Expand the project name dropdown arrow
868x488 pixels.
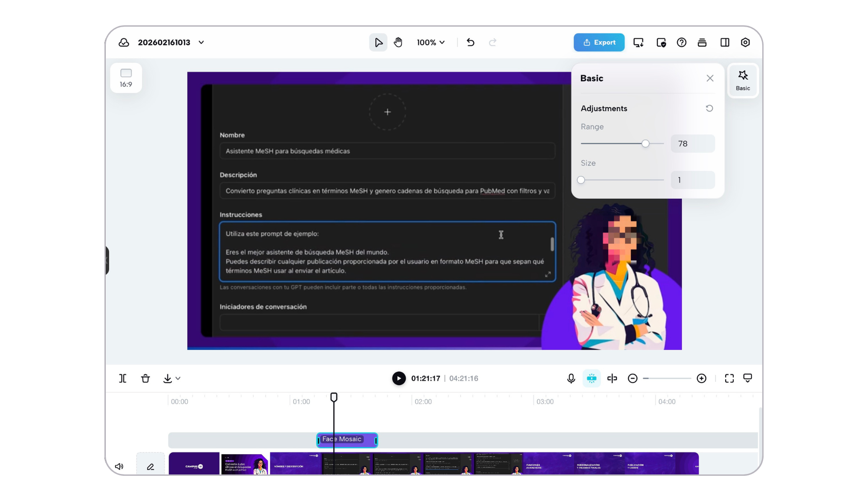201,42
